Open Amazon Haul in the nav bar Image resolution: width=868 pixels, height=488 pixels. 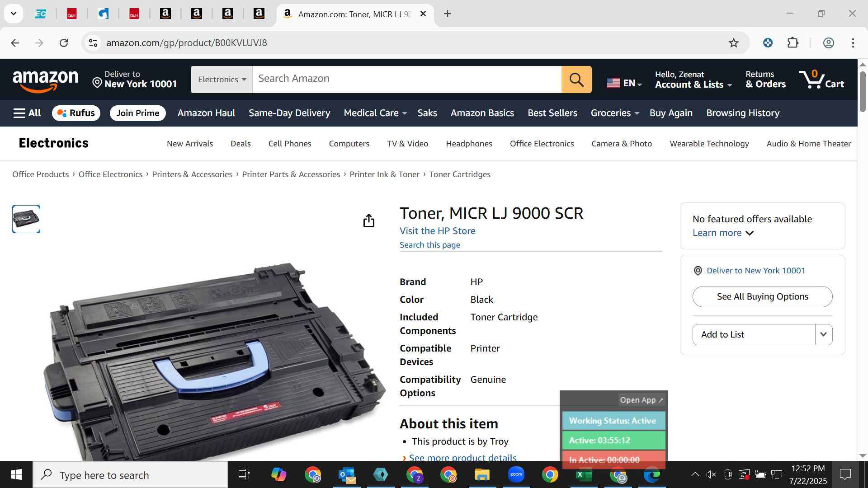point(206,113)
